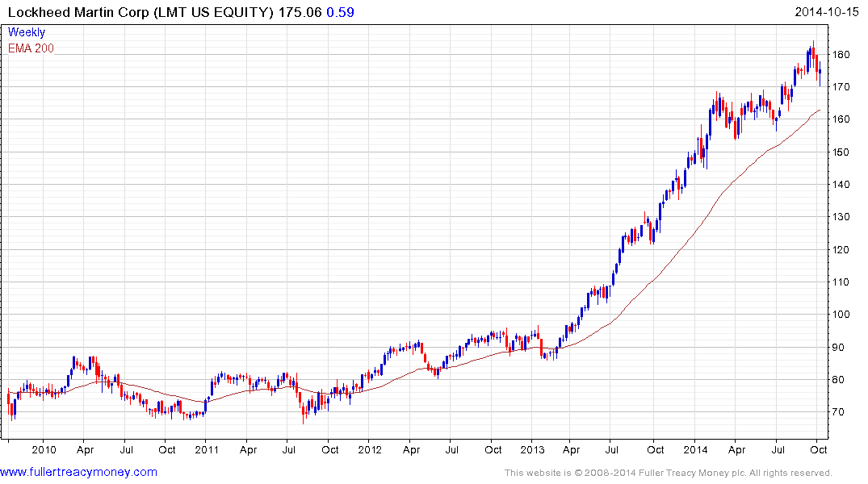Click the 100 price axis label
Viewport: 868px width, 484px height.
click(x=841, y=315)
